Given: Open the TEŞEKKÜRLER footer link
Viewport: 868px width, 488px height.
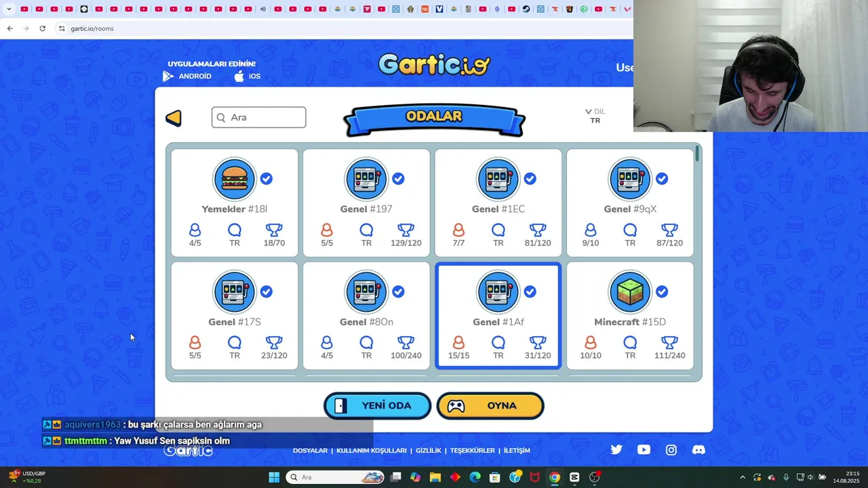Looking at the screenshot, I should click(473, 450).
